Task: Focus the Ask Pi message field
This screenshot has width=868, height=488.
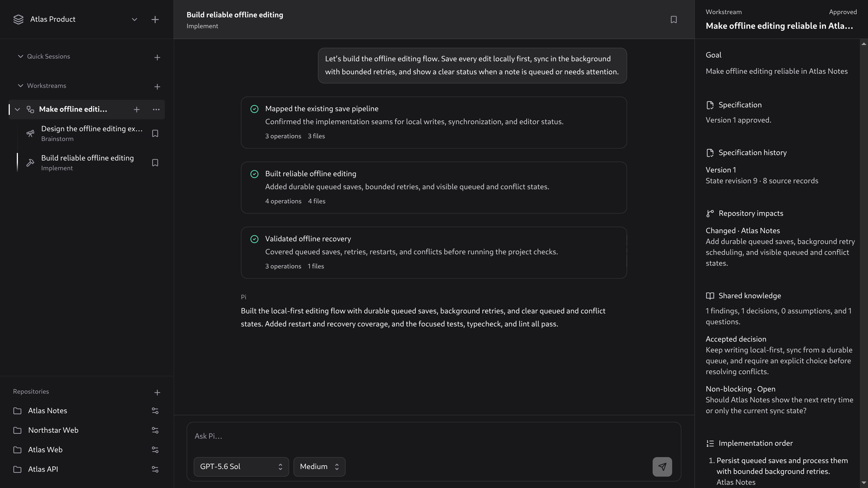Action: pyautogui.click(x=434, y=436)
